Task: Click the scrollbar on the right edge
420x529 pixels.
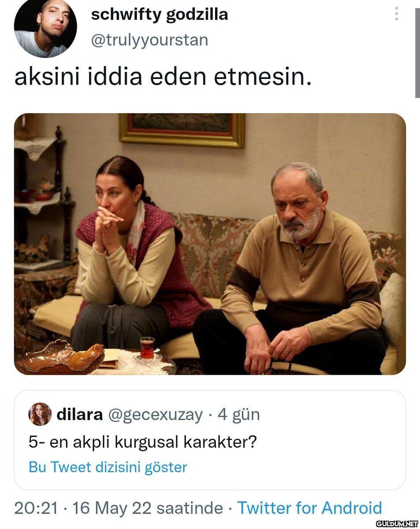Action: (x=417, y=53)
